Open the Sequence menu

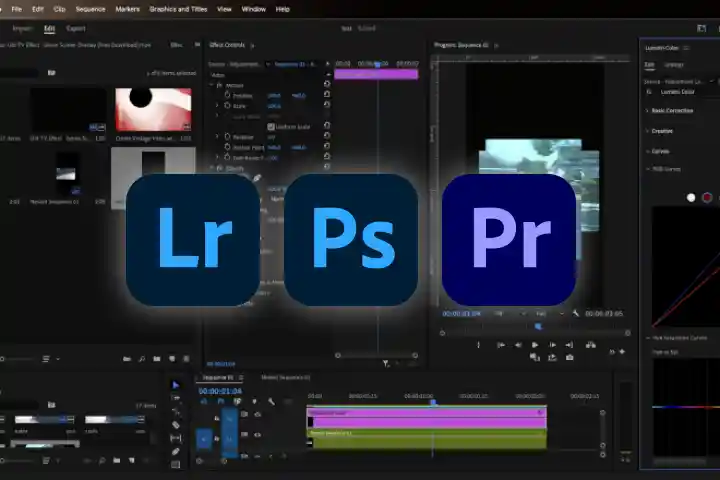pyautogui.click(x=90, y=9)
